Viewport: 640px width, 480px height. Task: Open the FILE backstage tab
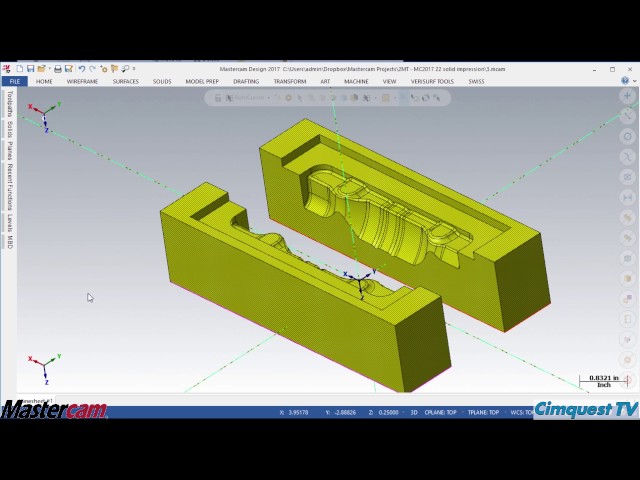pos(15,81)
